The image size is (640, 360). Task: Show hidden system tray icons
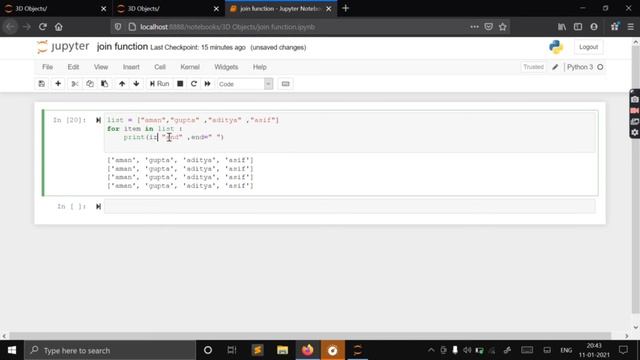(x=431, y=350)
